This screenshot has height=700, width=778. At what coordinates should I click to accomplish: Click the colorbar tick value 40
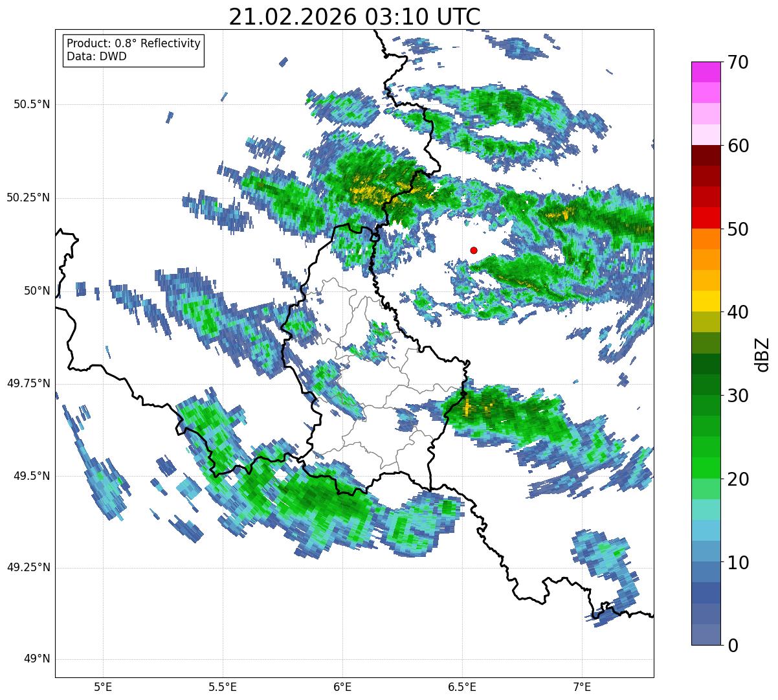[x=738, y=312]
